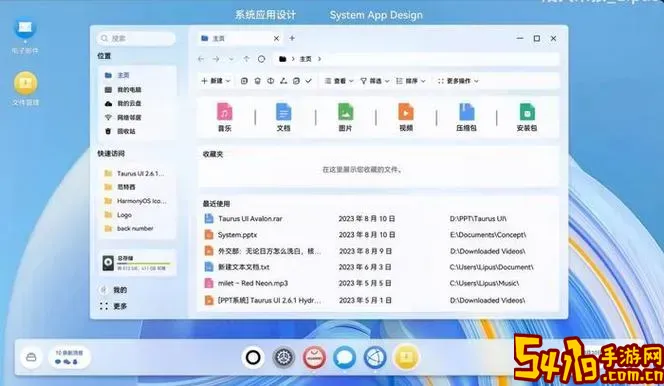Click path D:\PPT\Taurus UI\

[478, 219]
